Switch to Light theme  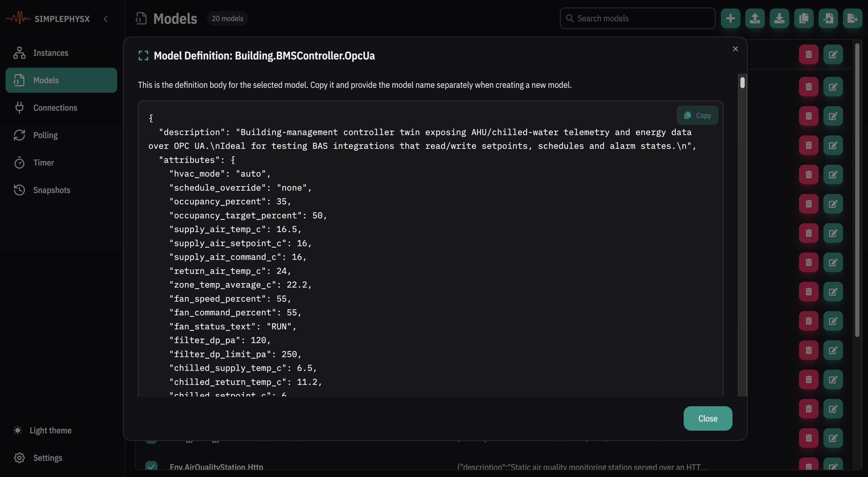(50, 430)
